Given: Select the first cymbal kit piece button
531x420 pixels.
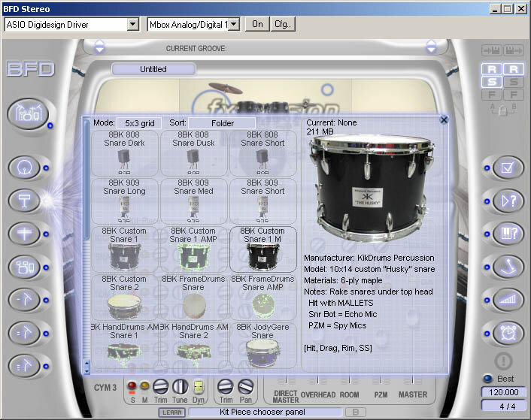Looking at the screenshot, I should point(24,300).
